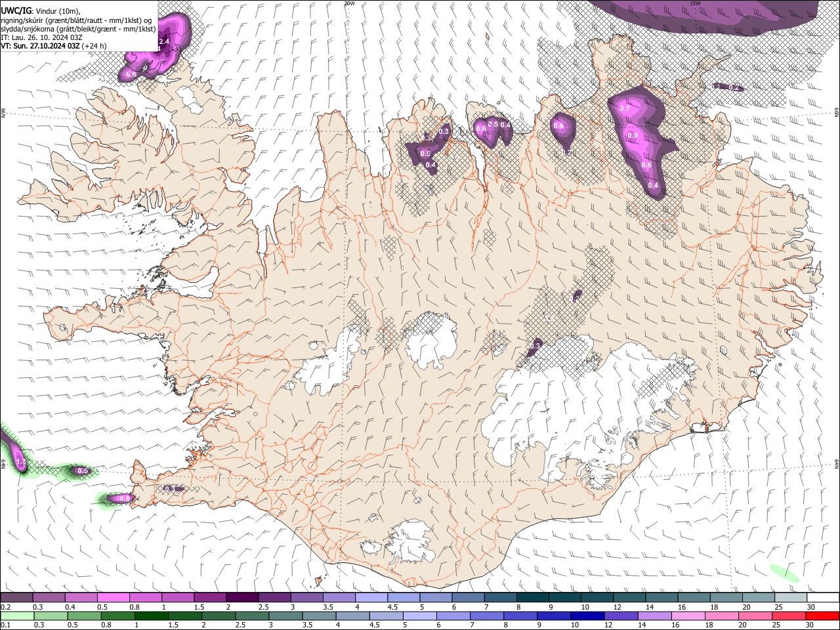The height and width of the screenshot is (630, 840).
Task: Click the deep purple 2 swatch in upper scale
Action: [x=241, y=598]
